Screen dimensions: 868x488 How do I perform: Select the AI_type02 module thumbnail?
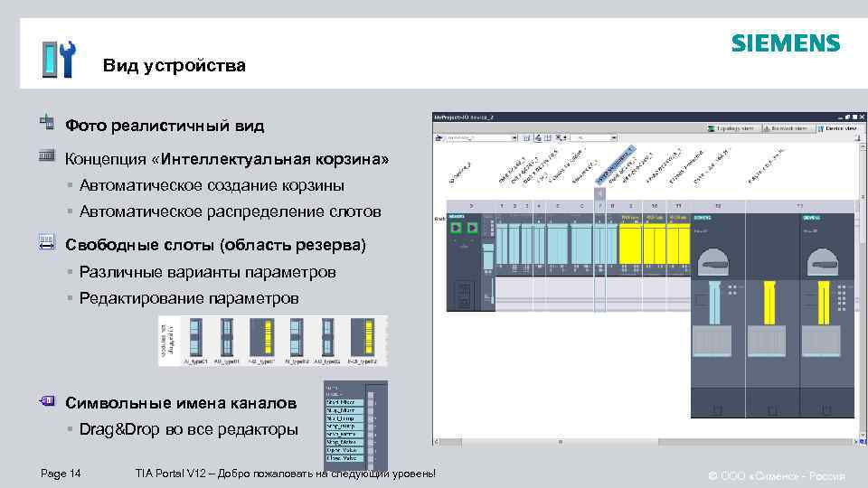(x=297, y=337)
